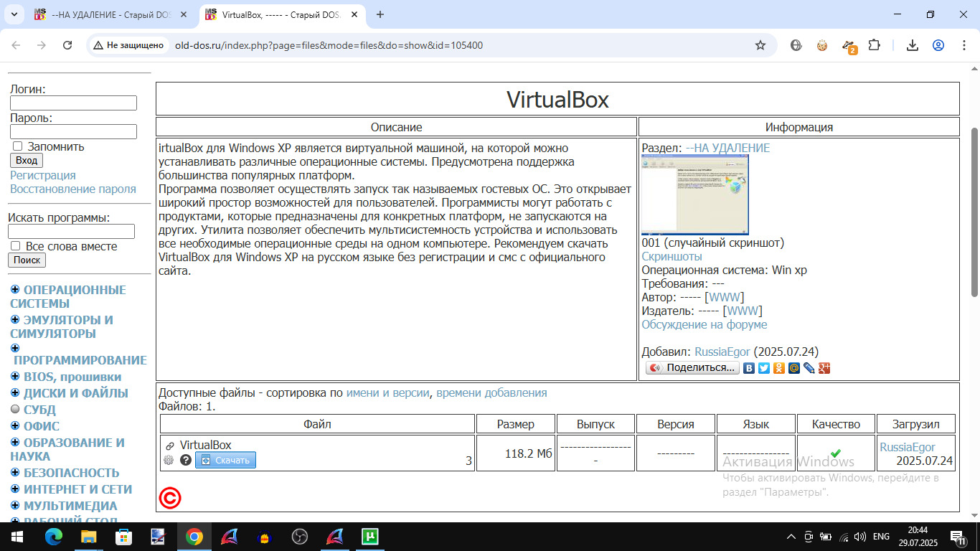
Task: Open the Регистрация link
Action: pos(42,175)
